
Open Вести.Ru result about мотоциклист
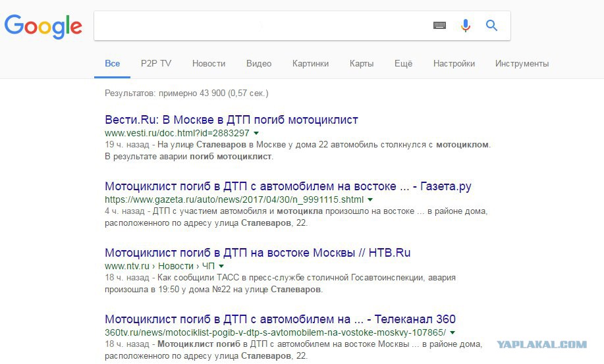point(231,120)
